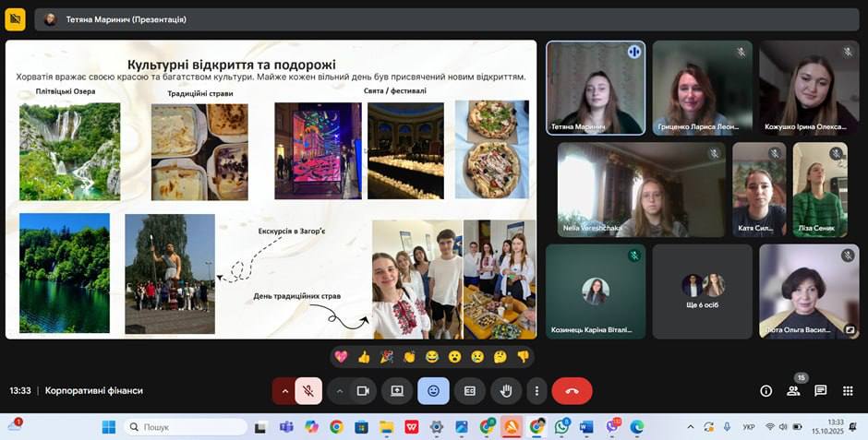Raise your hand
Image resolution: width=868 pixels, height=440 pixels.
(x=506, y=391)
